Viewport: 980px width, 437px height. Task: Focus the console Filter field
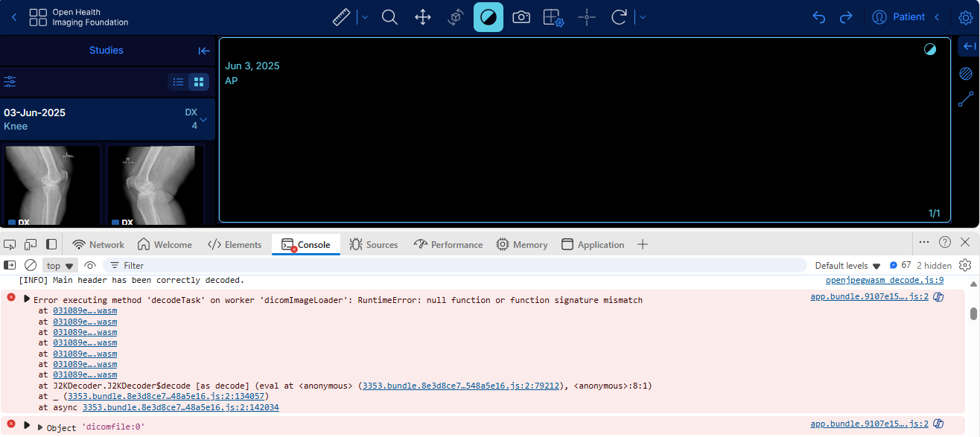[x=455, y=265]
